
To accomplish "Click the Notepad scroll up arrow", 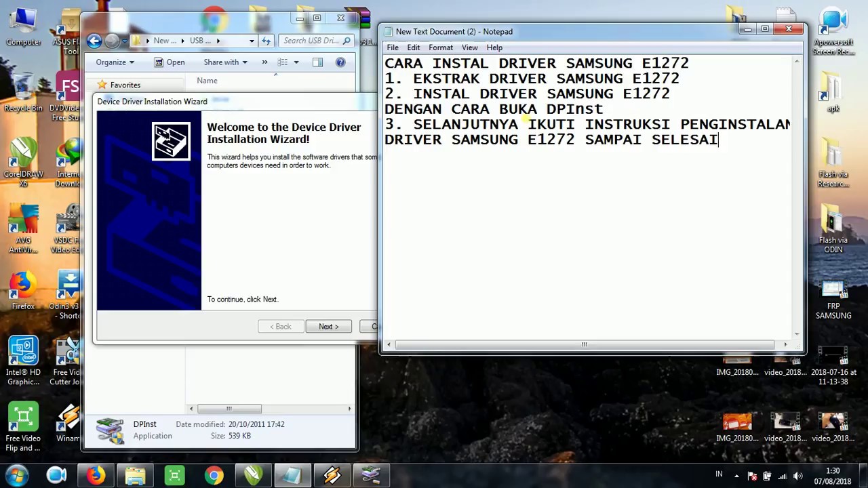I will tap(797, 62).
